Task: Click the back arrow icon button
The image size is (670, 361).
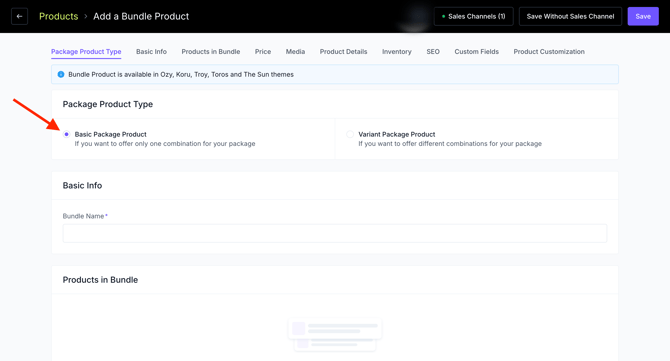Action: 19,16
